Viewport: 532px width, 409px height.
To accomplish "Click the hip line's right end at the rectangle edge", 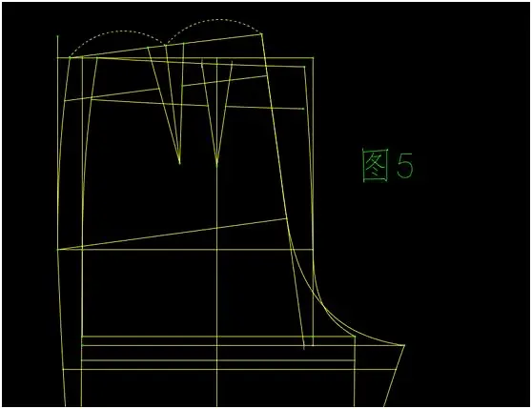I will tap(313, 250).
